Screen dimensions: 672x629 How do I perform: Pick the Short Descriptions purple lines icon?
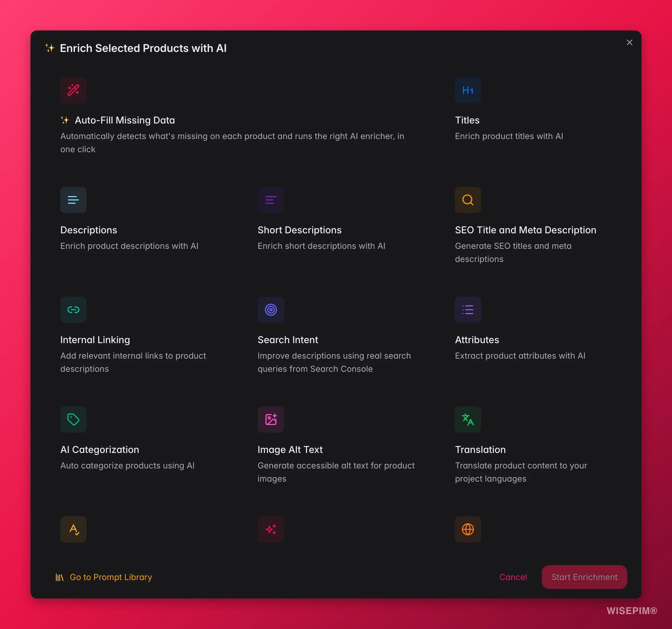pyautogui.click(x=271, y=200)
